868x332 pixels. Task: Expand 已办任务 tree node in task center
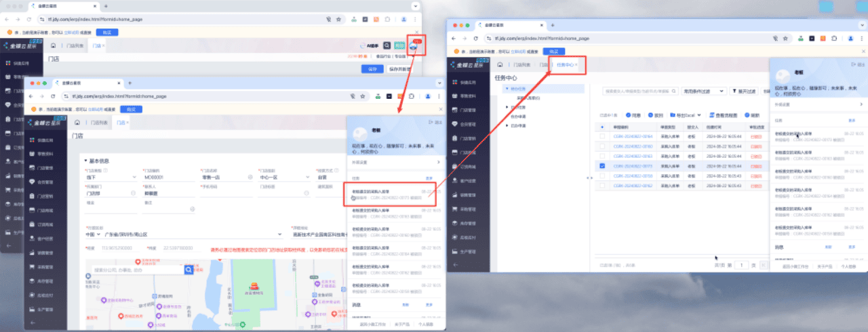point(508,107)
